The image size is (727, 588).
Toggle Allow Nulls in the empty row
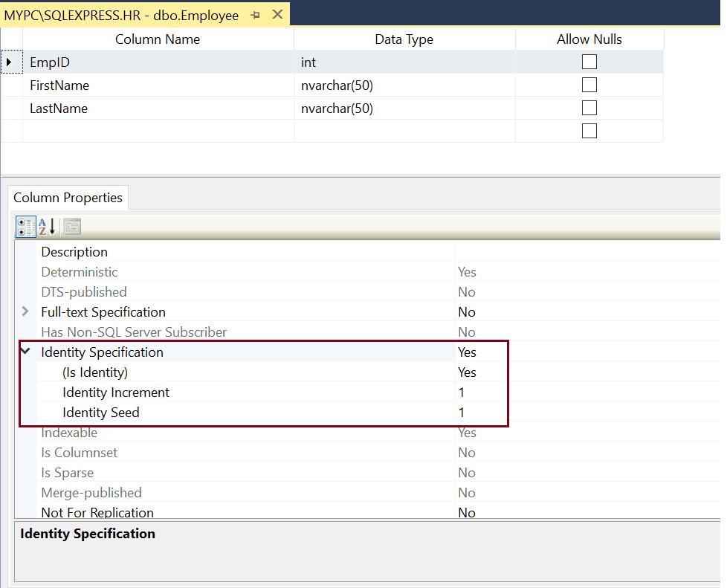pyautogui.click(x=589, y=132)
